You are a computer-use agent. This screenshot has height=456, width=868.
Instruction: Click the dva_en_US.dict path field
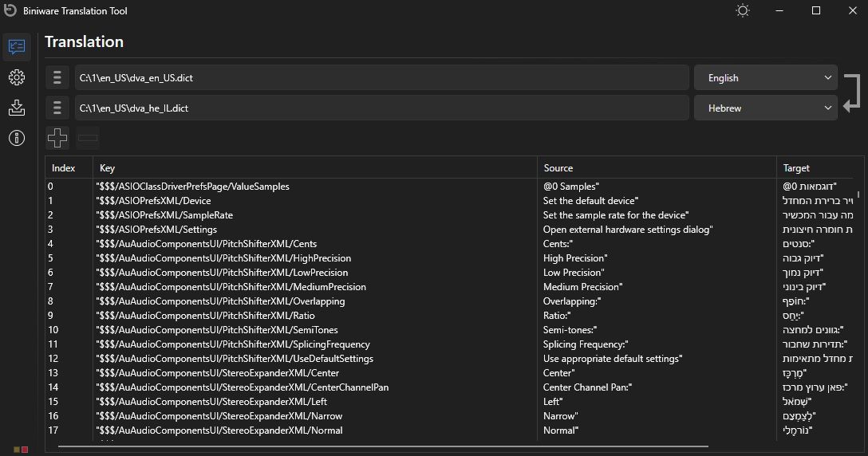point(382,78)
